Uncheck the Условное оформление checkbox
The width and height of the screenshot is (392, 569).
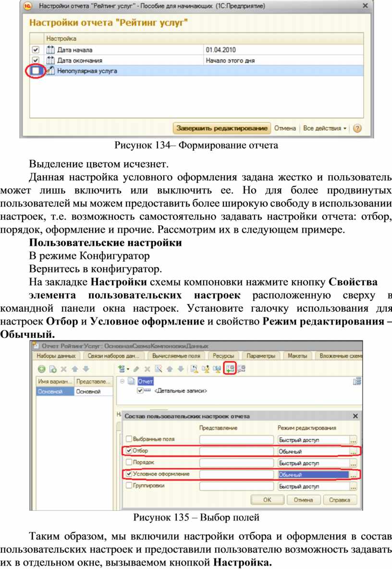tap(129, 474)
